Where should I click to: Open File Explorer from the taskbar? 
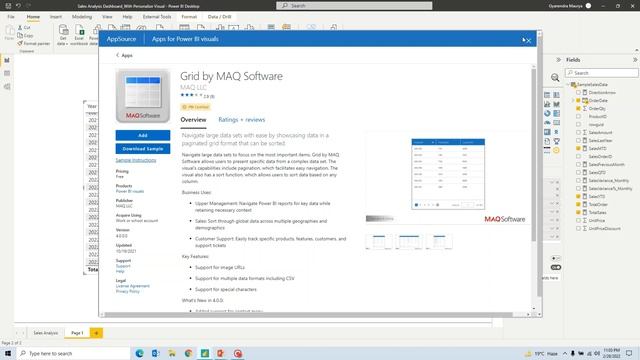click(x=172, y=353)
